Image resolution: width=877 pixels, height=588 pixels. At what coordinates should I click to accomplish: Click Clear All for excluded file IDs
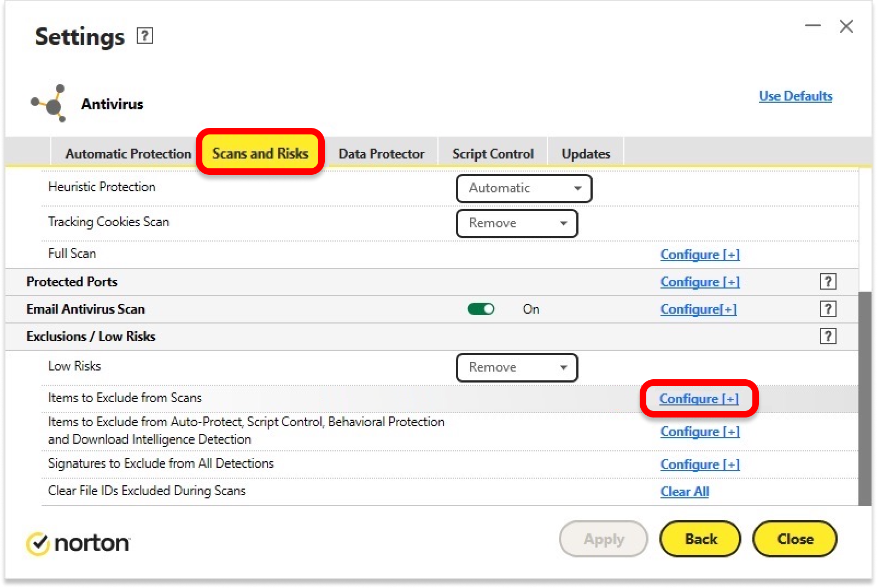(685, 492)
